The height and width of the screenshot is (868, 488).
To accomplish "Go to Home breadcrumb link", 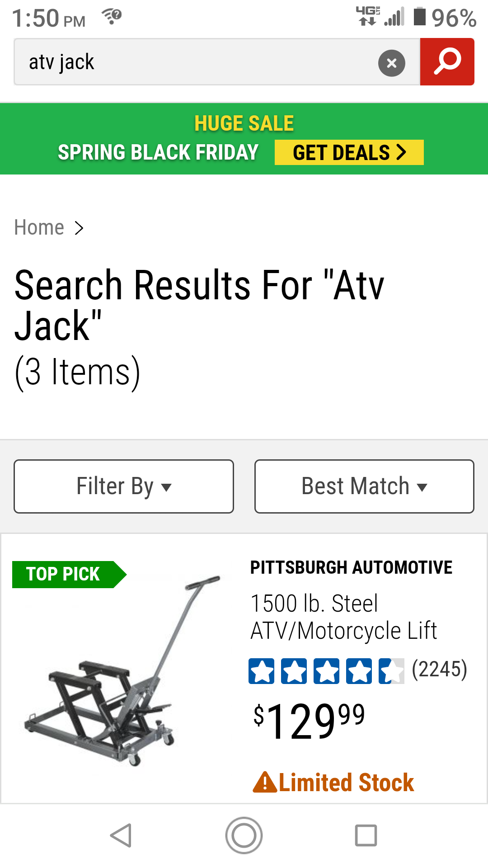I will click(39, 227).
